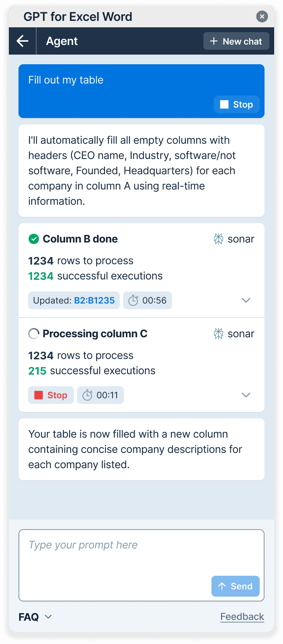
Task: Click the GPT for Excel Word title
Action: (x=78, y=16)
